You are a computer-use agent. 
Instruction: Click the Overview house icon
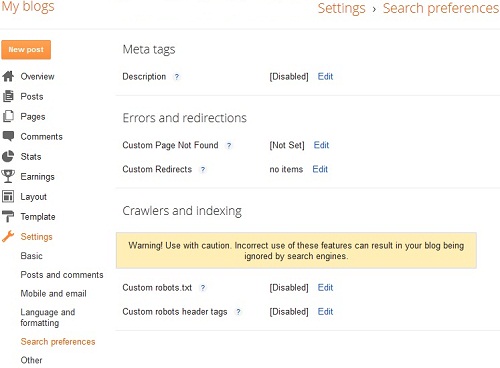(x=8, y=76)
